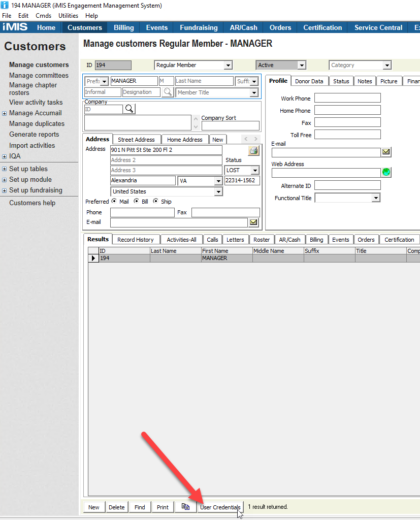Click the printer icon next to the address
420x520 pixels.
coord(253,150)
